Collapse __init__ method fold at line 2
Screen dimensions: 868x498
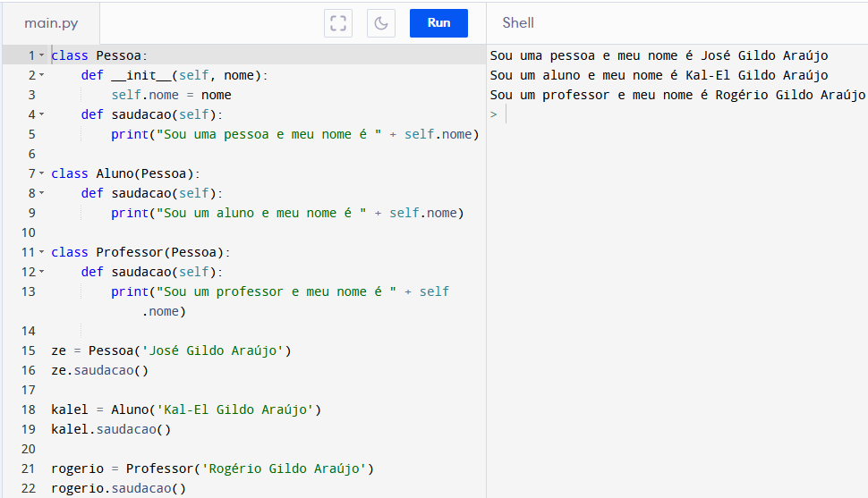41,75
